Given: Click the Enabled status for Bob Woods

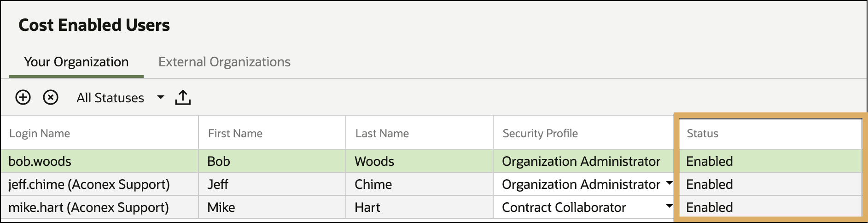Looking at the screenshot, I should (709, 161).
